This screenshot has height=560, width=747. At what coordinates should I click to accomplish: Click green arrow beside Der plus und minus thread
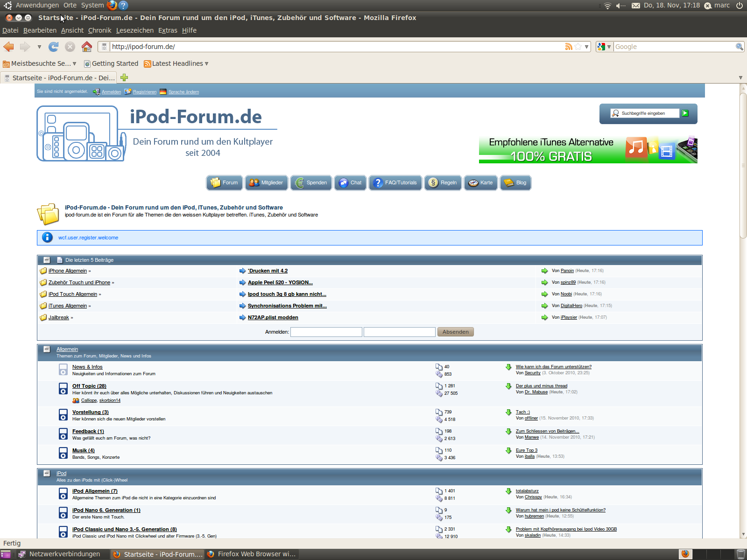[x=509, y=386]
